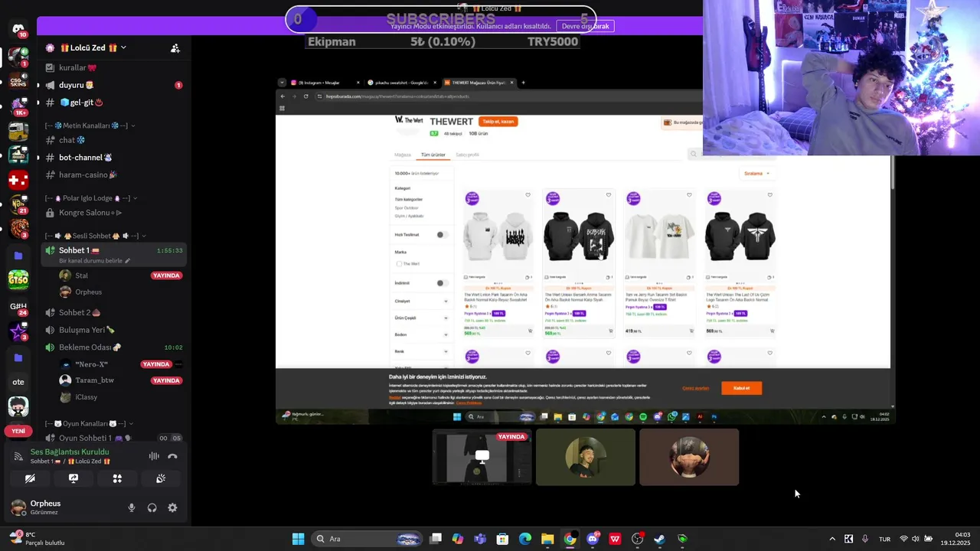This screenshot has width=980, height=551.
Task: Select Tüm ürünler tab in streamed page
Action: point(433,155)
